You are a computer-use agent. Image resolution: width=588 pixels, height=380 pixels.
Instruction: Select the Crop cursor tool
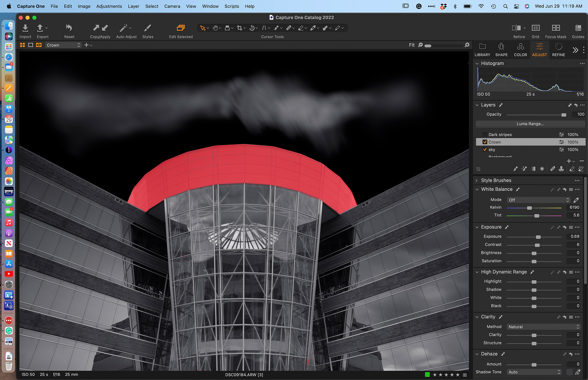tap(240, 28)
